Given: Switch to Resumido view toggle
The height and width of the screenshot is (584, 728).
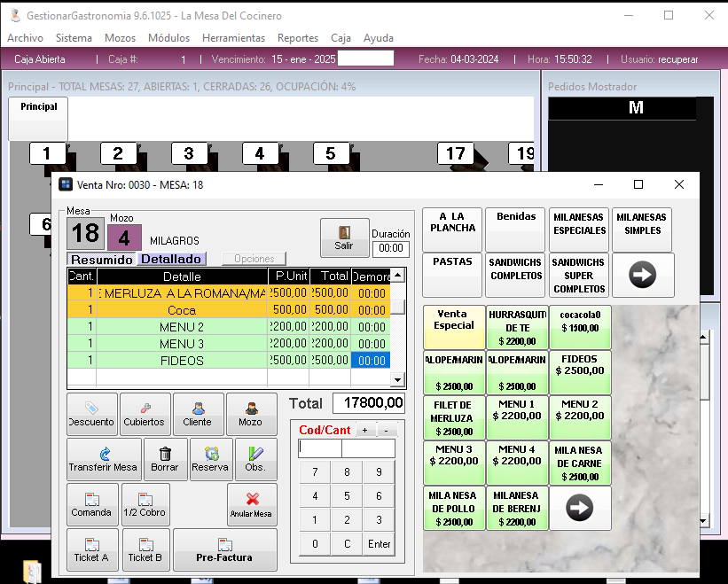Looking at the screenshot, I should tap(101, 260).
